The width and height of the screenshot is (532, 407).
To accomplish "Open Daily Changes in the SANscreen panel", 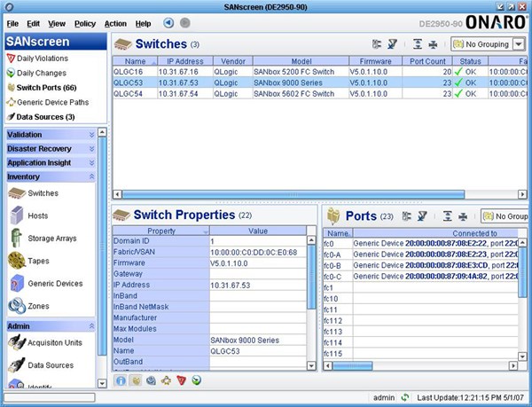I will coord(36,73).
